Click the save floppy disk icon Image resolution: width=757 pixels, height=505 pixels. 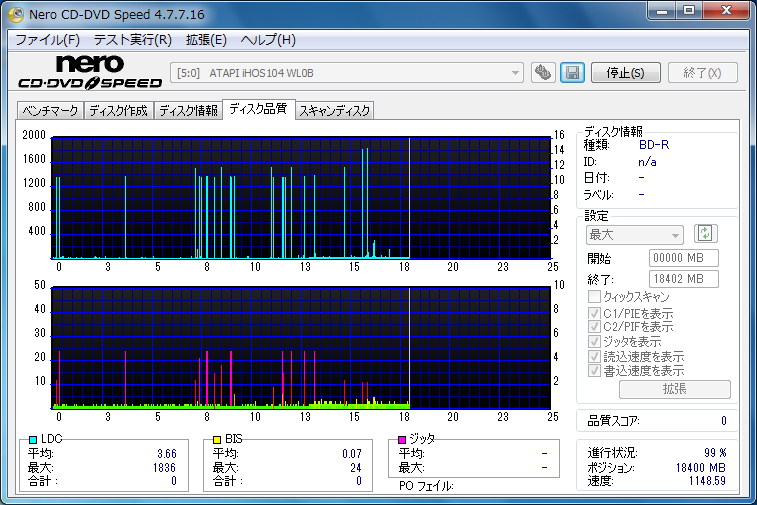(573, 73)
